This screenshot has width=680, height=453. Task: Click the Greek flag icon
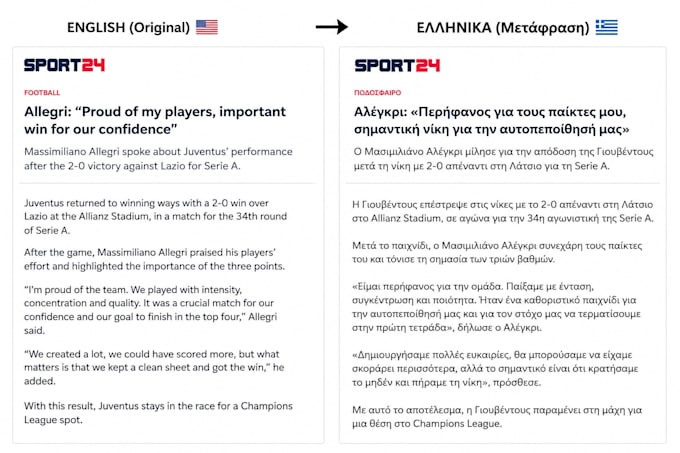pyautogui.click(x=606, y=27)
